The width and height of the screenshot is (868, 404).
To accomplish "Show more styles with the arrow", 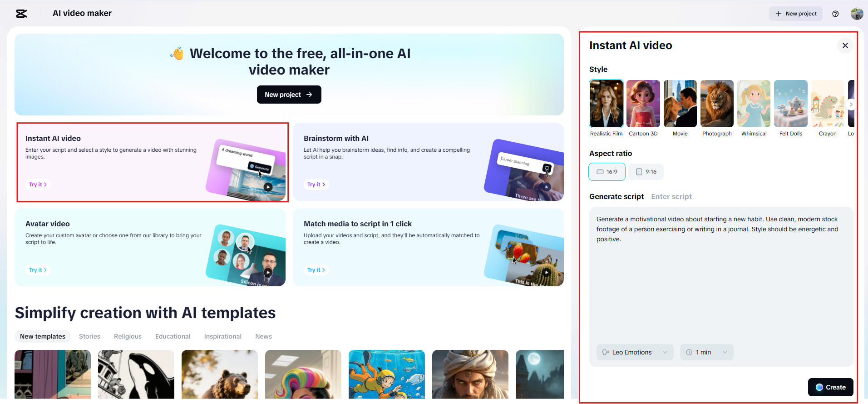I will (x=851, y=104).
